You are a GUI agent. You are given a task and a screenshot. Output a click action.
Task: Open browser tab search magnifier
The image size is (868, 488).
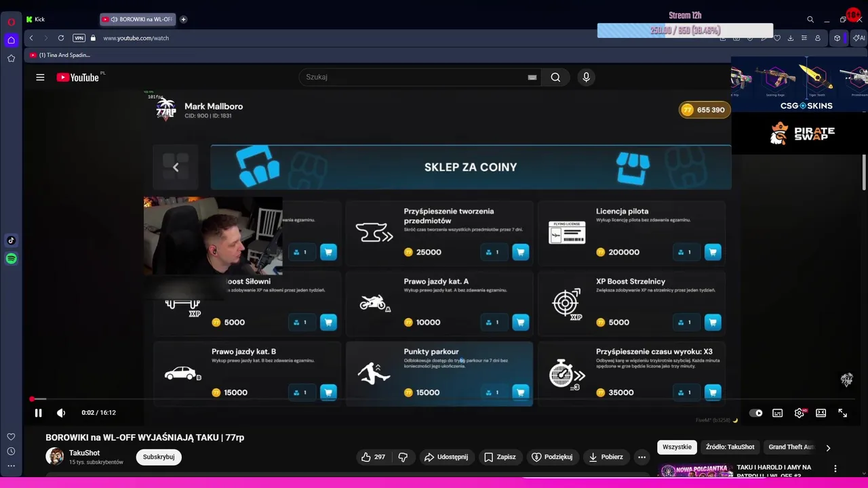coord(810,20)
